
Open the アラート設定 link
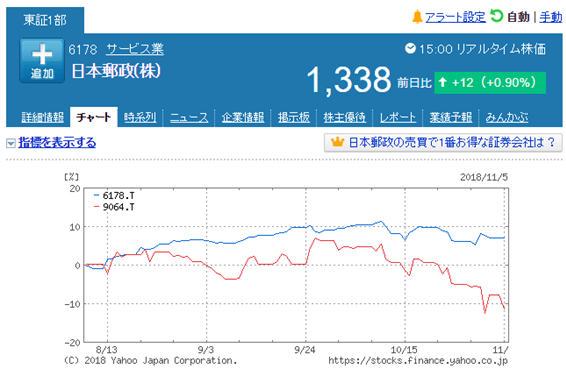[455, 17]
